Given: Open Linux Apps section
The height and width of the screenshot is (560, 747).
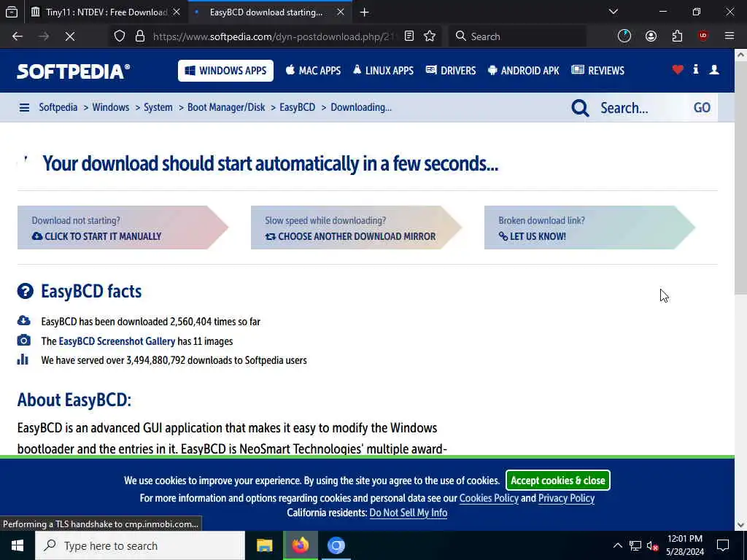Looking at the screenshot, I should 383,71.
